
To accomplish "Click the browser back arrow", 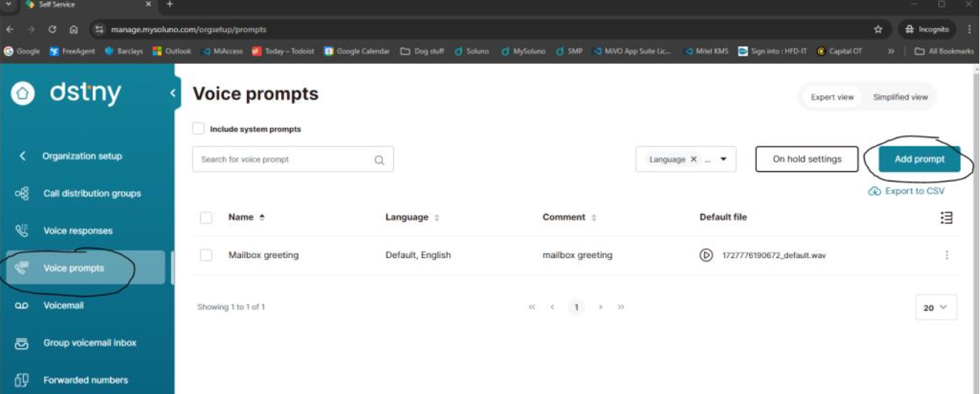I will pos(10,29).
